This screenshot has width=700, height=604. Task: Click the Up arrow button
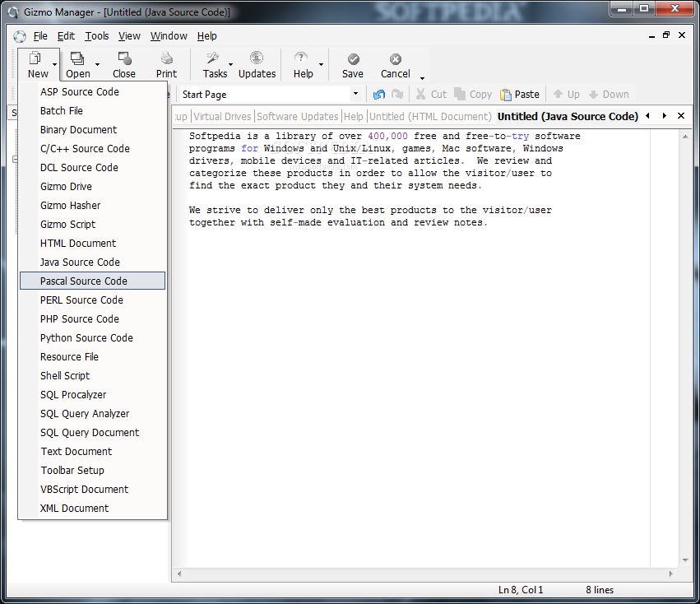pos(566,95)
